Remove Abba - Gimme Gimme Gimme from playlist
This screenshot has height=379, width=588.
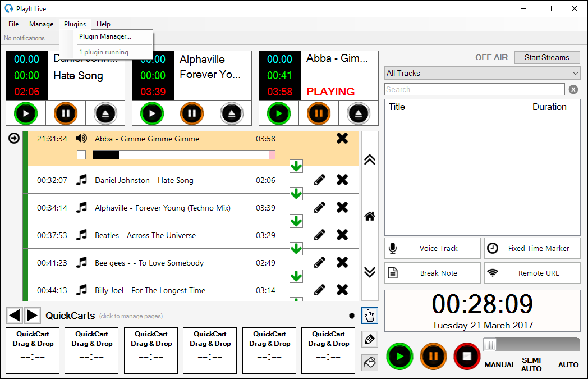click(342, 139)
